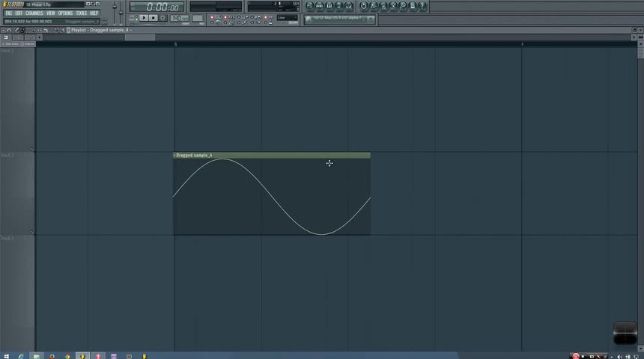Open File Explorer from the taskbar
This screenshot has height=359, width=644.
tap(37, 356)
